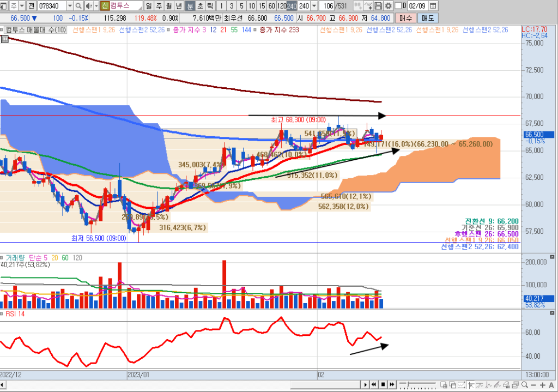Click the speaker sound icon
The image size is (558, 392).
coord(88,6)
